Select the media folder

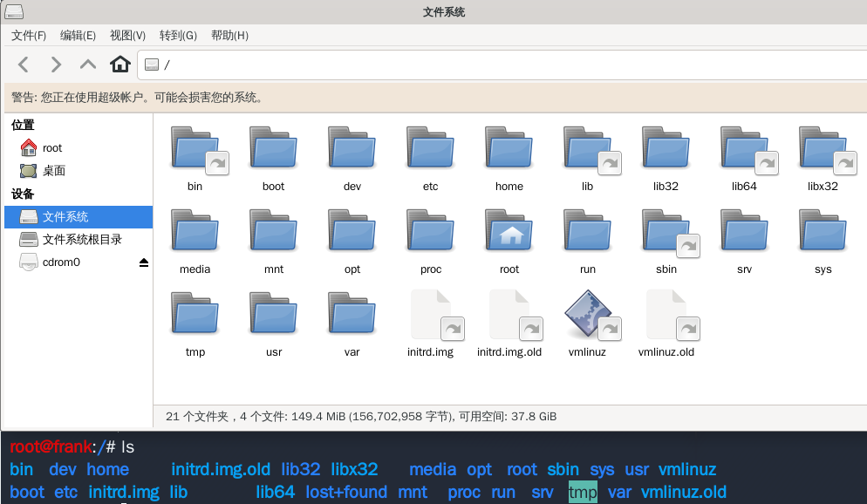click(x=195, y=242)
